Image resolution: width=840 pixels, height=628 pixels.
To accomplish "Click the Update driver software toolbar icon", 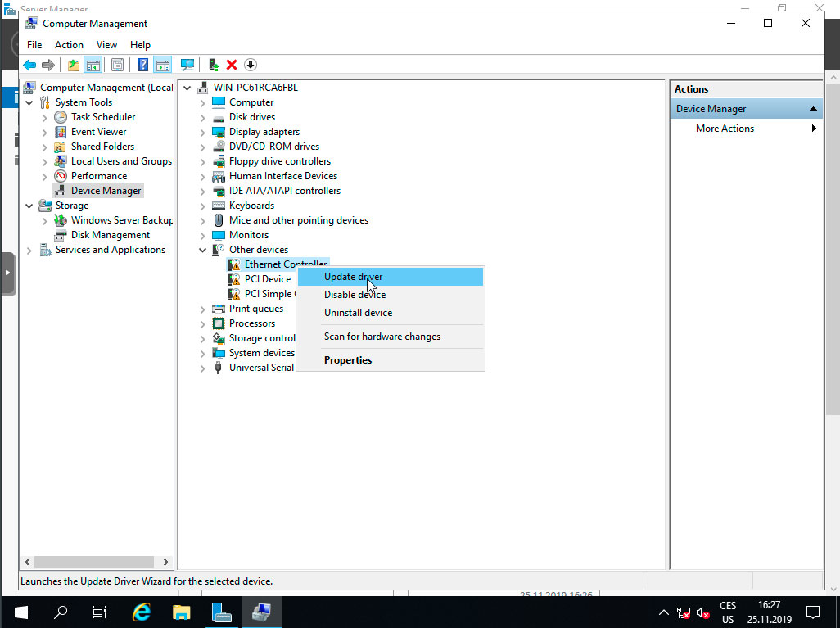I will (x=212, y=65).
